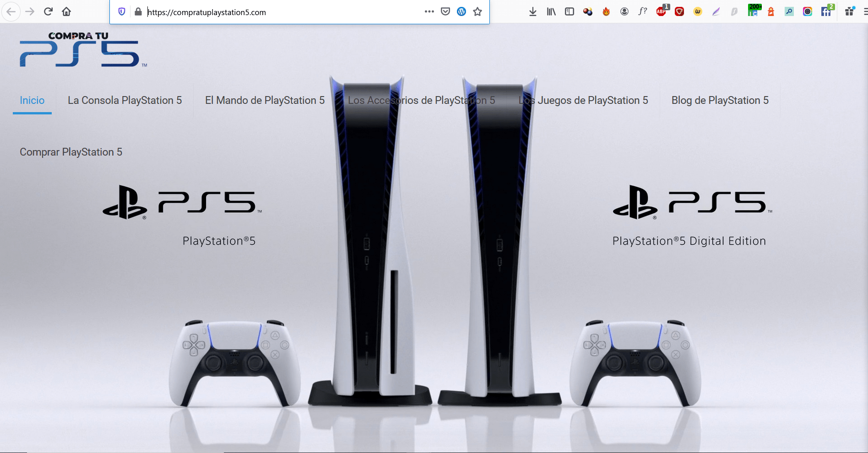This screenshot has width=868, height=453.
Task: Click the flame face extension icon
Action: pos(606,11)
